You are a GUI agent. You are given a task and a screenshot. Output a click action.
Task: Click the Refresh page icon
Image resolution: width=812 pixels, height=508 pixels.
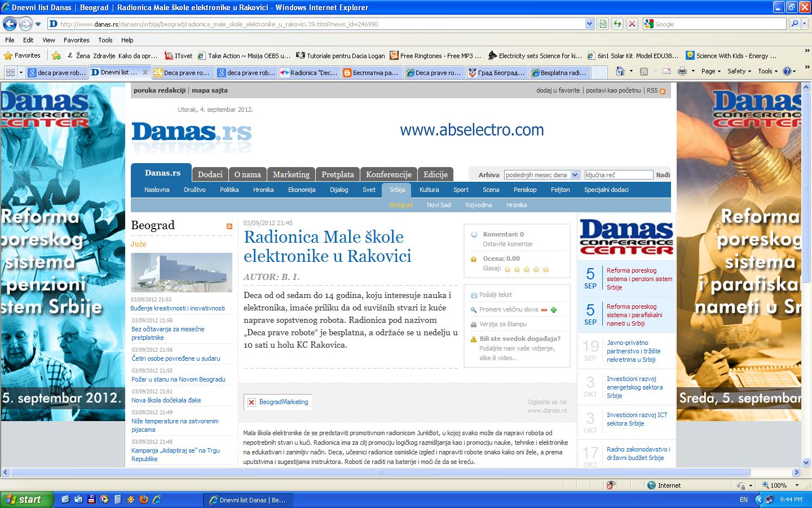[x=617, y=24]
